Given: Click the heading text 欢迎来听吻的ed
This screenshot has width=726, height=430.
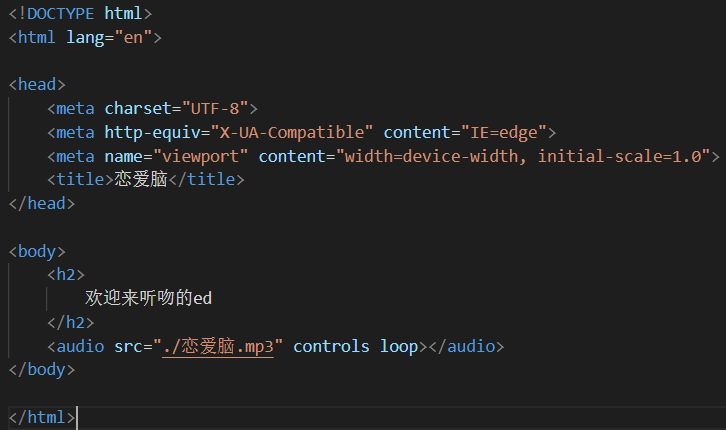Looking at the screenshot, I should (149, 298).
